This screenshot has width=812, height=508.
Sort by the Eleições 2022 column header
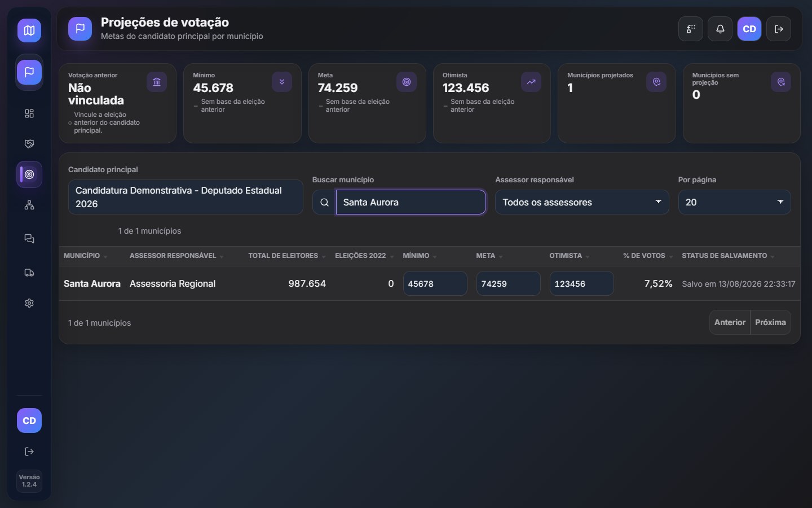pyautogui.click(x=364, y=256)
